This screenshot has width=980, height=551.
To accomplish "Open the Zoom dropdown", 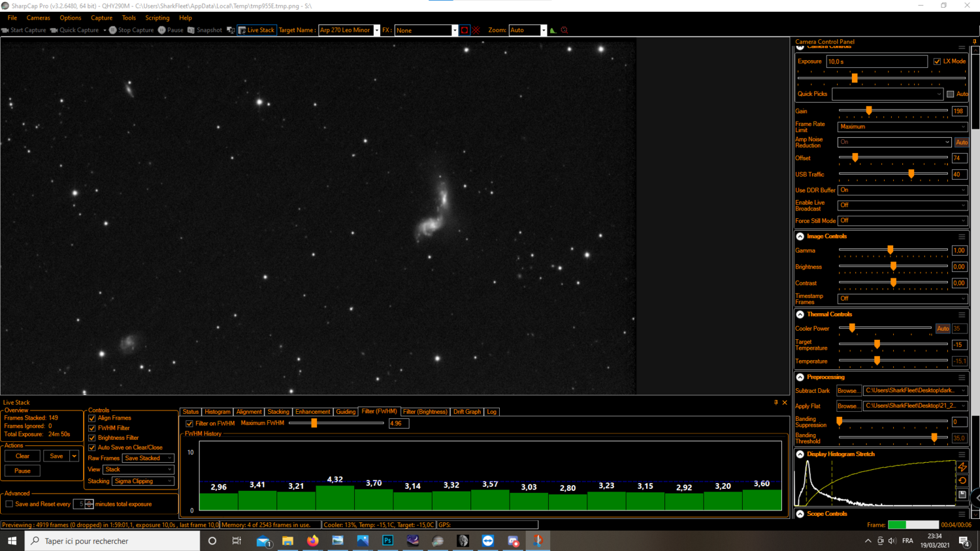I will pyautogui.click(x=544, y=30).
